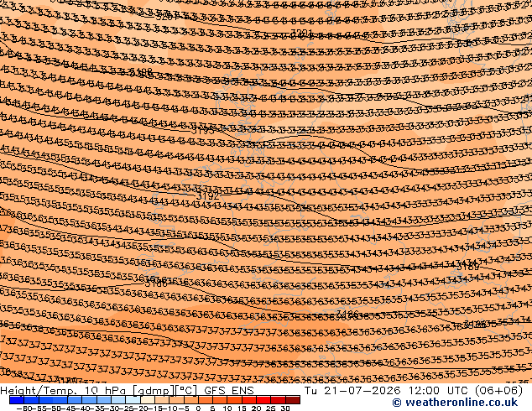Click the '3189' contour label
Image resolution: width=532 pixels, height=411 pixels.
click(468, 267)
